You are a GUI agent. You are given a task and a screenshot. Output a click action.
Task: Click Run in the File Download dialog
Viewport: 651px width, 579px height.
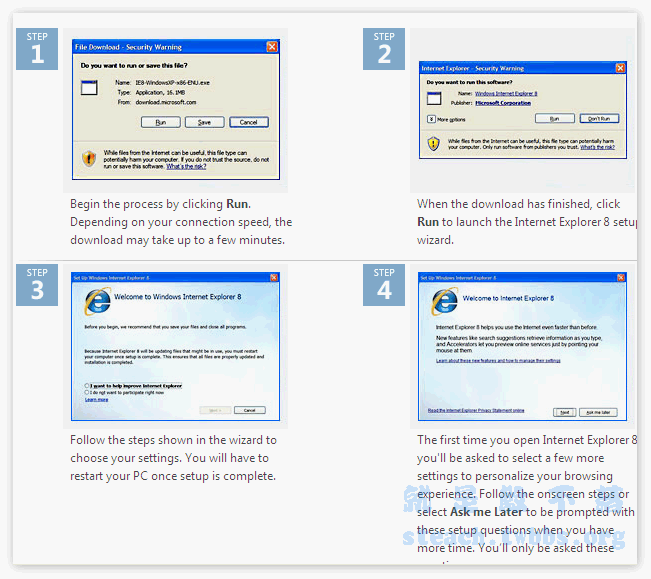click(161, 122)
